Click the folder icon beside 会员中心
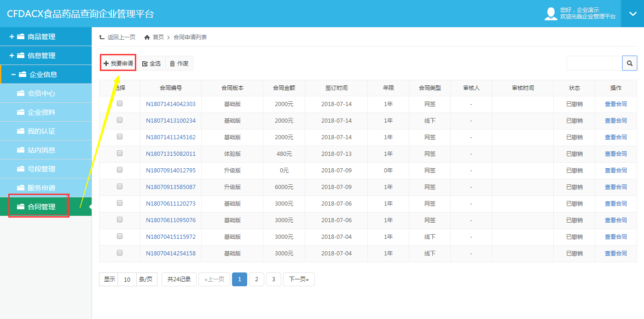 [20, 93]
